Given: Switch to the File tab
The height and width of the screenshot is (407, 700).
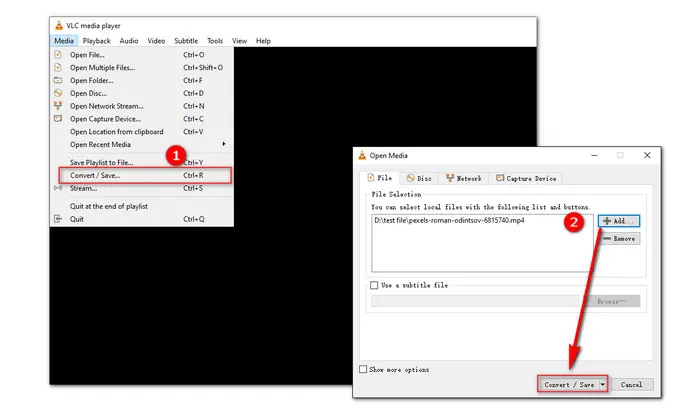Looking at the screenshot, I should (x=380, y=178).
